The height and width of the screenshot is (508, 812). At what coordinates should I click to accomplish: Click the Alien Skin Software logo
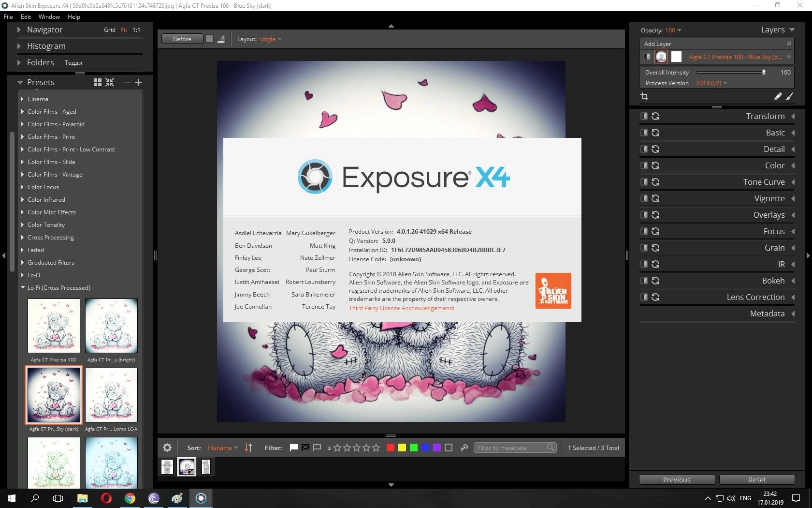click(x=553, y=291)
